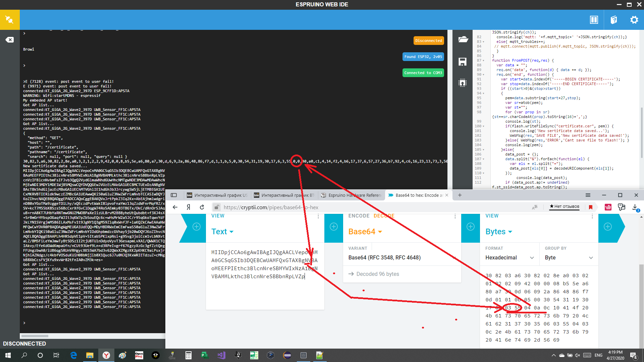This screenshot has height=362, width=644.
Task: Clear the terminal with the erase icon
Action: tap(9, 40)
